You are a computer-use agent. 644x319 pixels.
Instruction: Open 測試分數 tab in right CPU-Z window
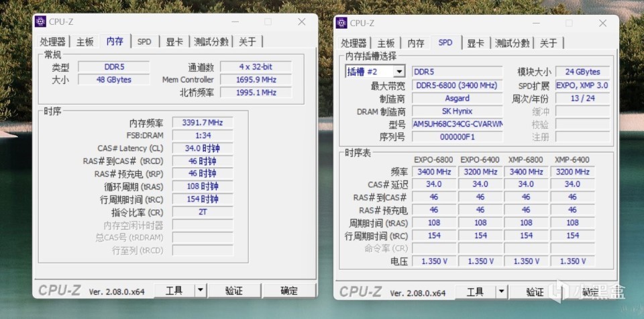pos(512,43)
